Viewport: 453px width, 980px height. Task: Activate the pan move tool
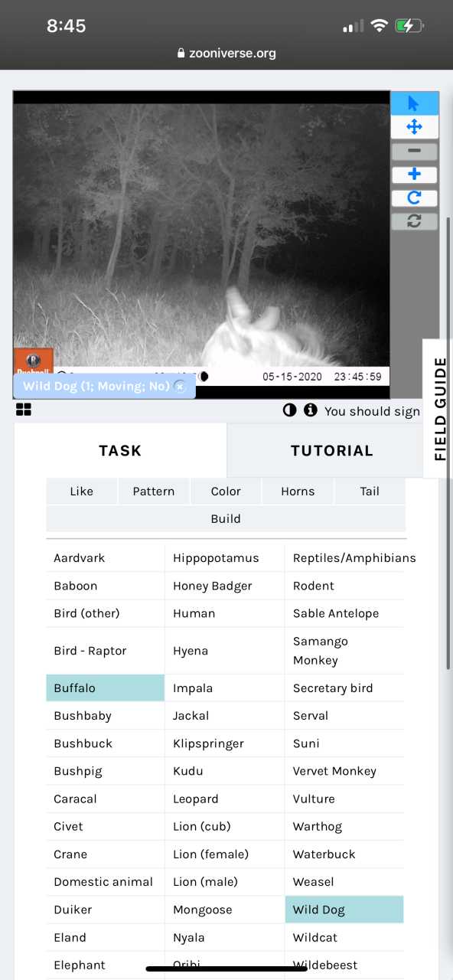tap(415, 127)
